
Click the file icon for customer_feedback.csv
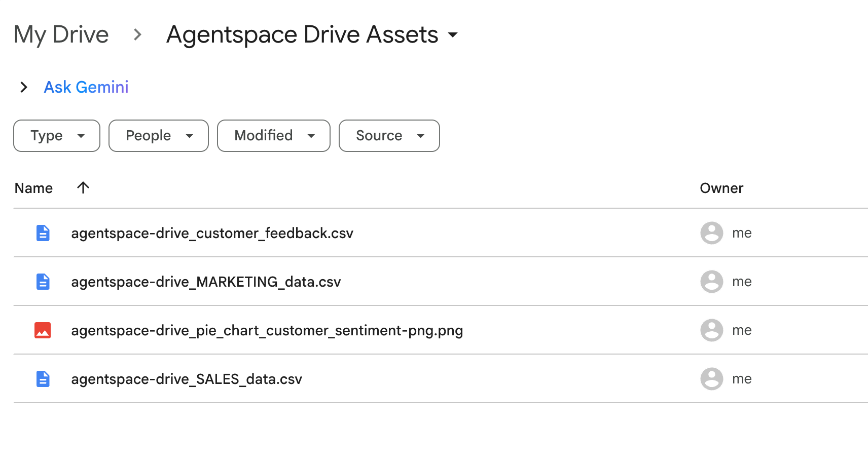(43, 233)
